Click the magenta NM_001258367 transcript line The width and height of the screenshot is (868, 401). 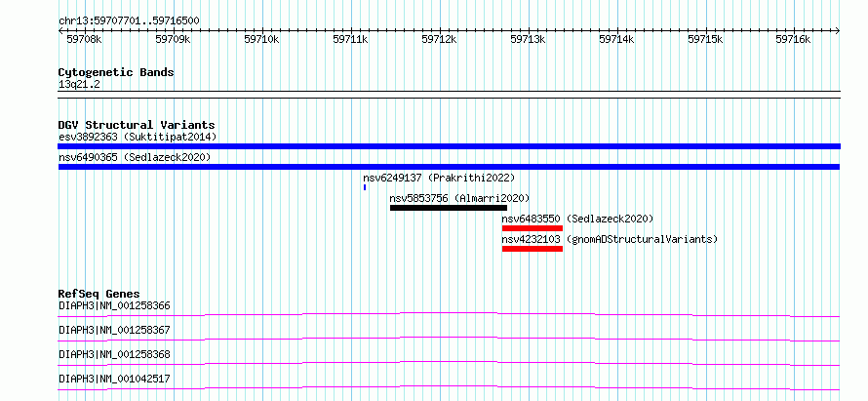point(449,339)
